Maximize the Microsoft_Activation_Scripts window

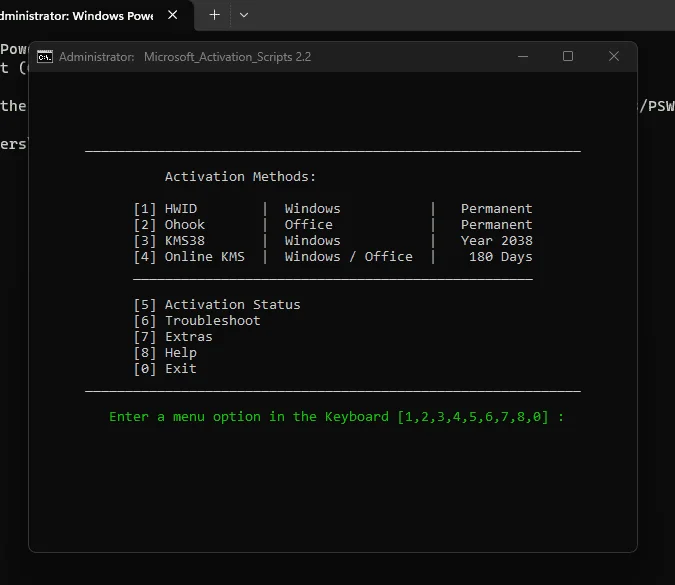(x=568, y=56)
